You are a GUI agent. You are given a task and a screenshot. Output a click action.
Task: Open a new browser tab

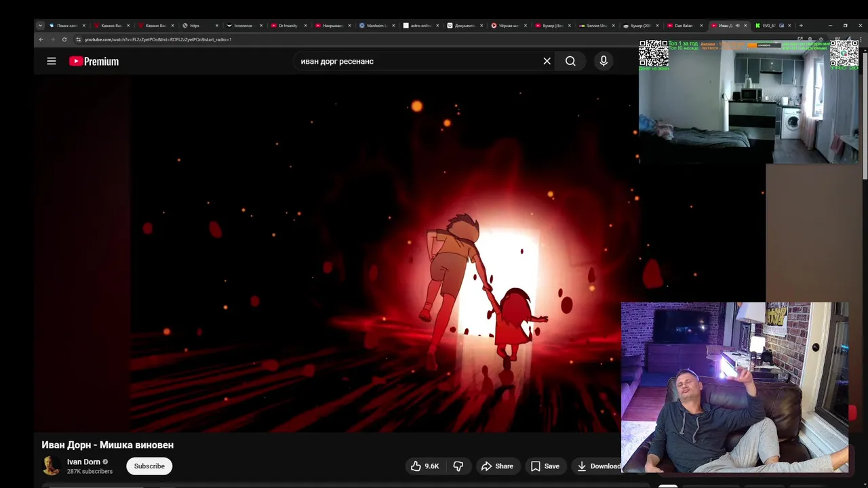pyautogui.click(x=801, y=26)
